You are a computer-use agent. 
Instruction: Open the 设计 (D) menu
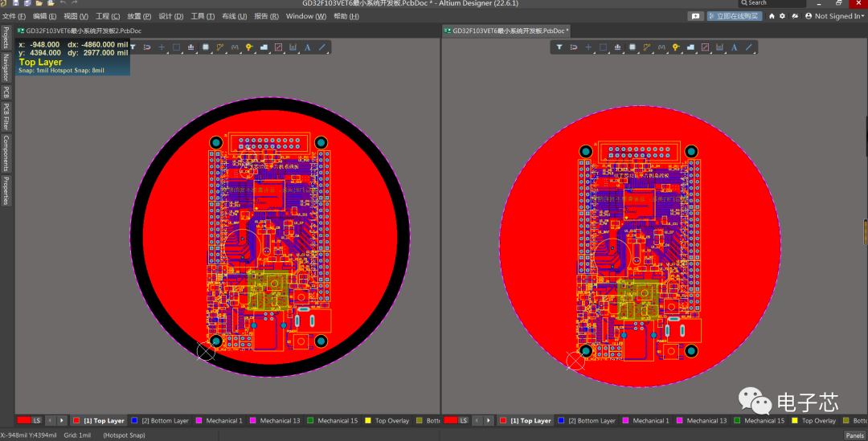(171, 16)
